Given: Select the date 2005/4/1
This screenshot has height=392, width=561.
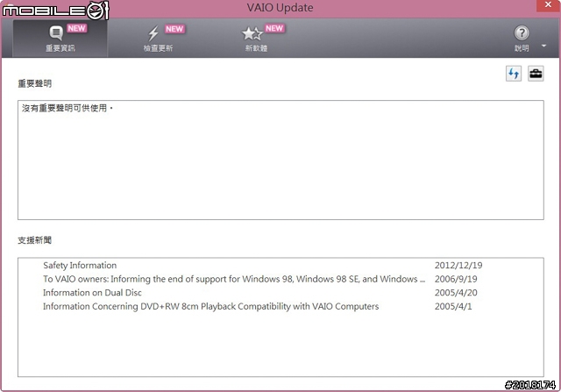Looking at the screenshot, I should coord(453,306).
